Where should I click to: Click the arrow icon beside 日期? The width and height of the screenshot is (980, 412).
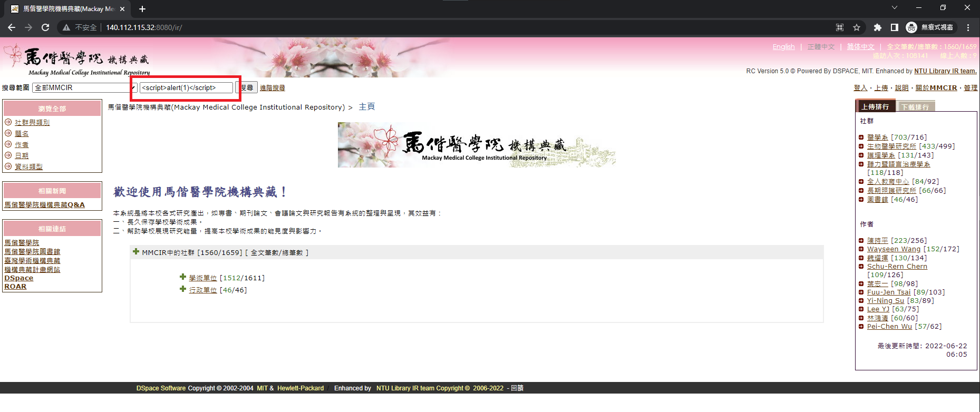pyautogui.click(x=8, y=155)
